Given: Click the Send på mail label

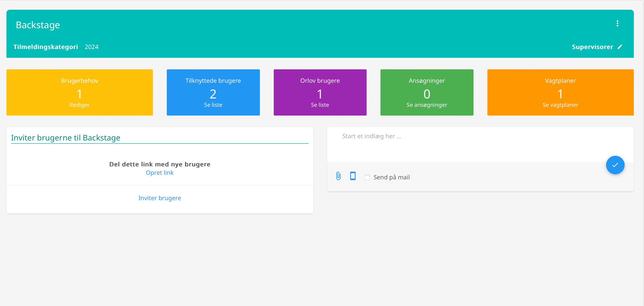Looking at the screenshot, I should [x=392, y=177].
